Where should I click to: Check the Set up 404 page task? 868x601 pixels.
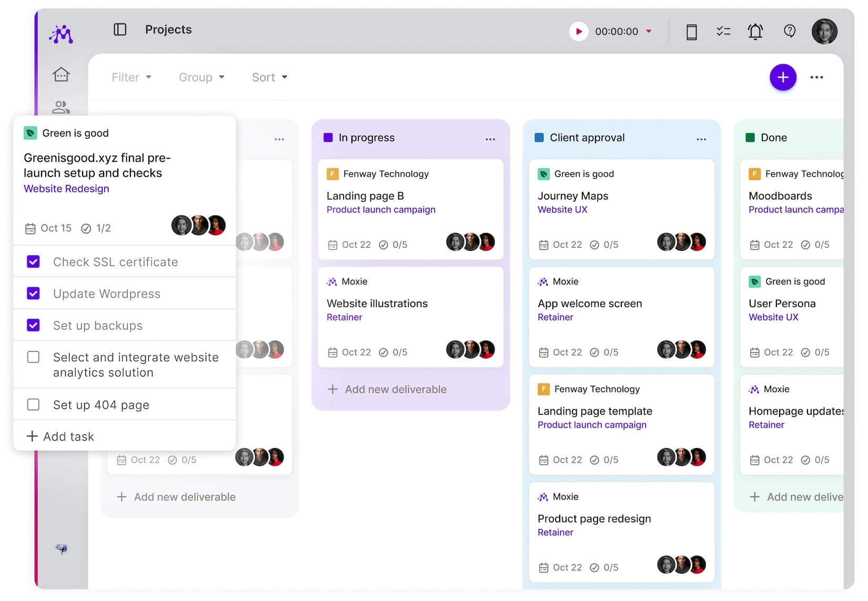[x=33, y=404]
